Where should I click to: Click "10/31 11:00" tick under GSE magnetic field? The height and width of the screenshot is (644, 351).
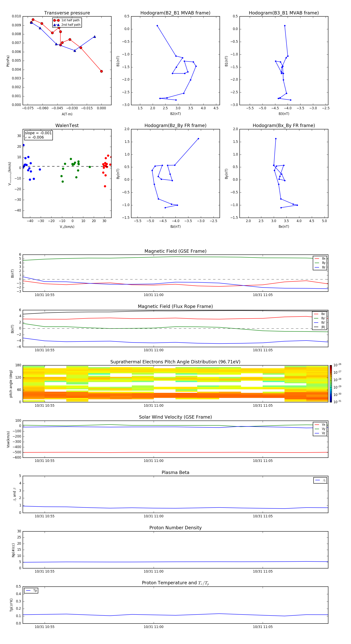[x=153, y=295]
